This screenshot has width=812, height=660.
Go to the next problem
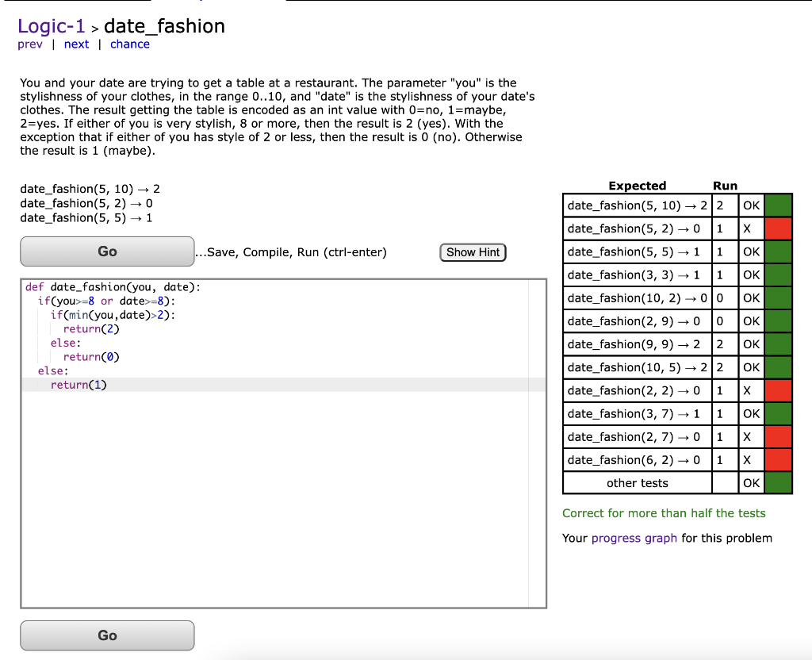[76, 44]
